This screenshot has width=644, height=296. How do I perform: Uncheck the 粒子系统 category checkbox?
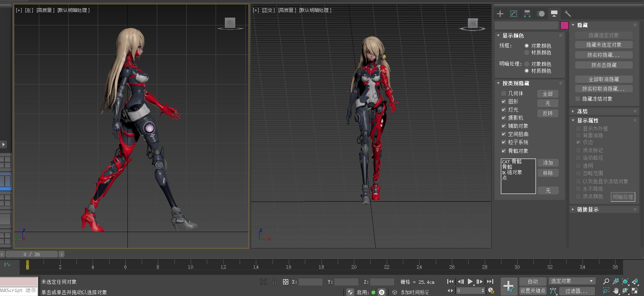[504, 142]
